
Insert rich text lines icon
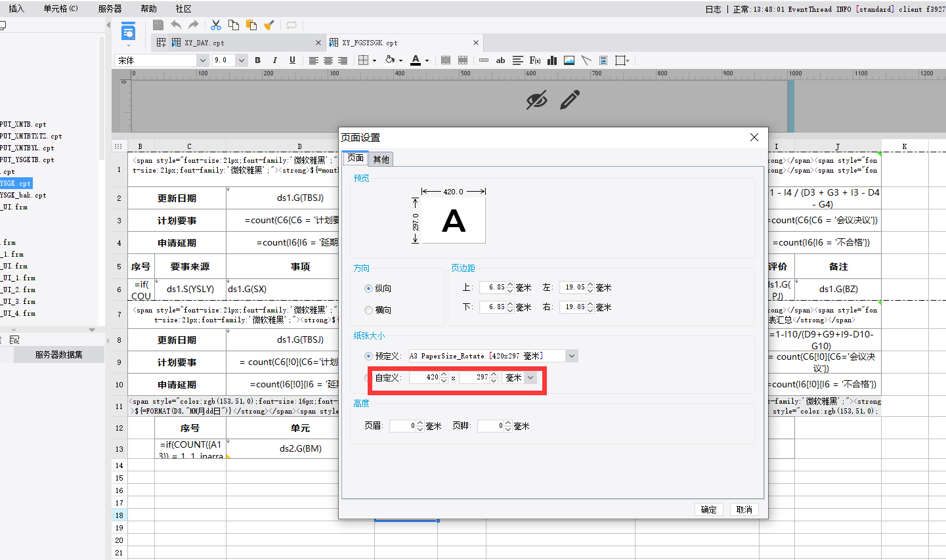tap(518, 60)
